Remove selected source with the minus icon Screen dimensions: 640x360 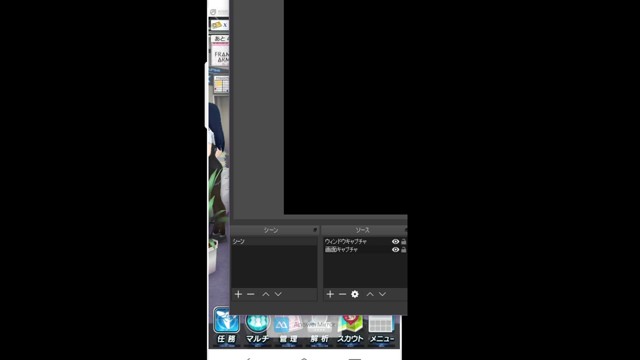[342, 294]
